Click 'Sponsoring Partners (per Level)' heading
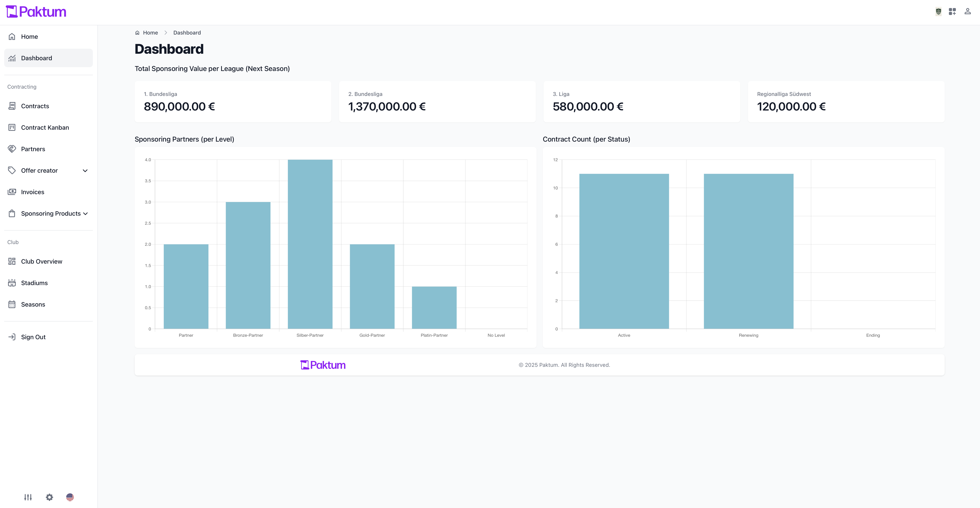Image resolution: width=980 pixels, height=508 pixels. click(x=184, y=139)
